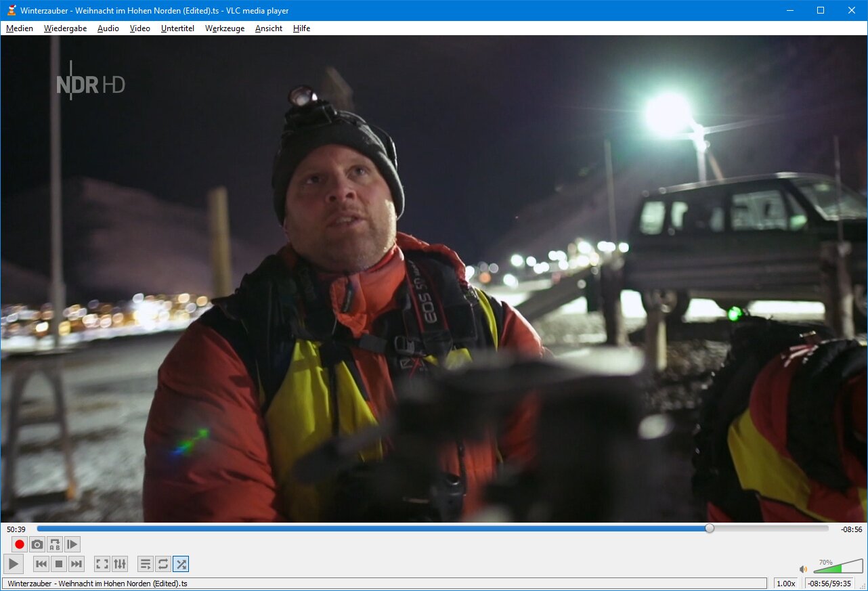Click the 1.00x playback speed indicator
868x591 pixels.
click(785, 584)
